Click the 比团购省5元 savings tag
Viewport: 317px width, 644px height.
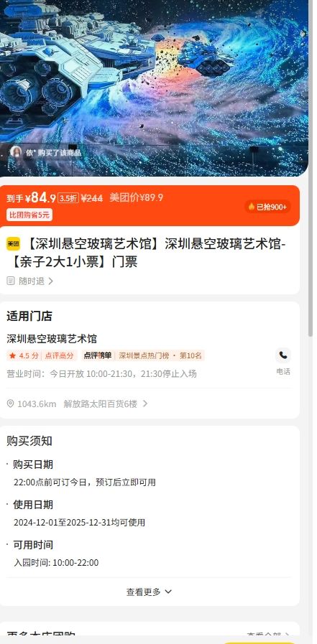[29, 215]
